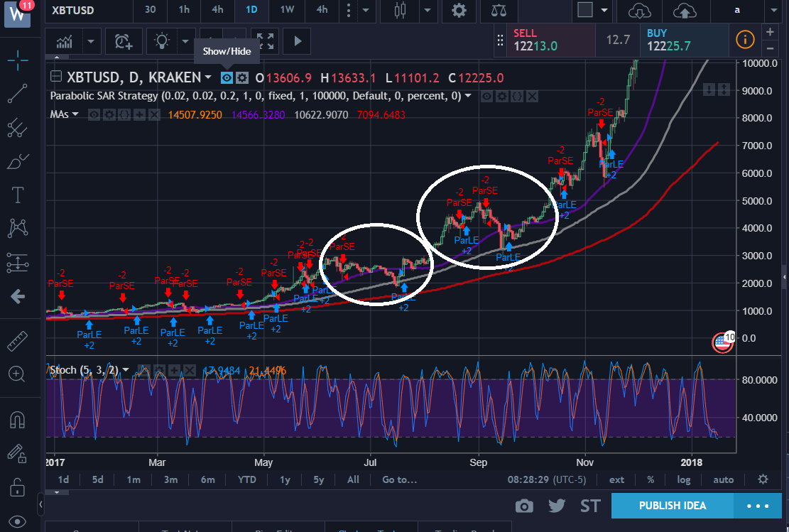Open the alert clock icon

[124, 41]
